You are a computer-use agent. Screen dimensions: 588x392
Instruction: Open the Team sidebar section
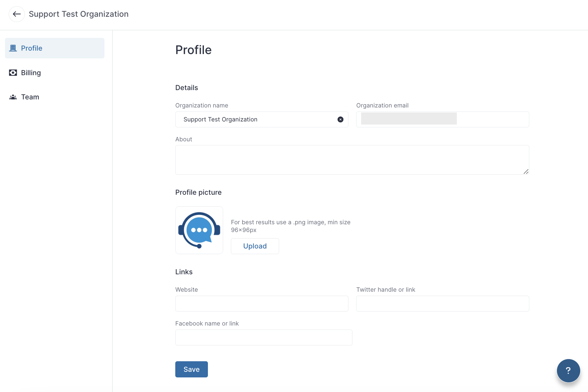[55, 97]
